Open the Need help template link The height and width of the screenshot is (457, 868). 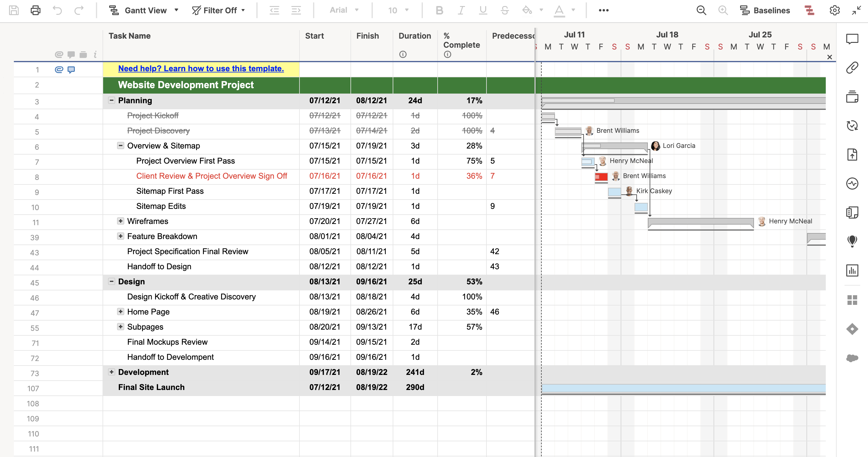(201, 69)
